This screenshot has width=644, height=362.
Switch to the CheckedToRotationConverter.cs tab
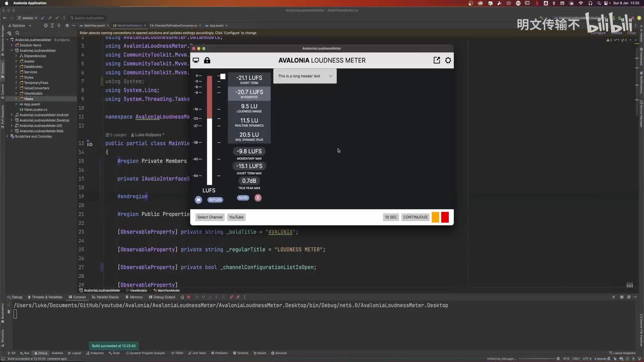175,25
